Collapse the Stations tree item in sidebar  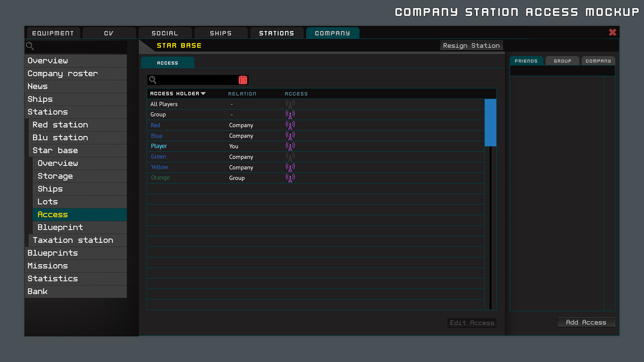tap(48, 112)
